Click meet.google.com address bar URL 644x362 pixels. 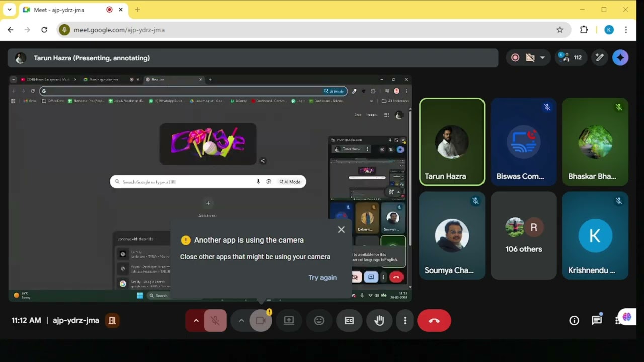[x=119, y=30]
